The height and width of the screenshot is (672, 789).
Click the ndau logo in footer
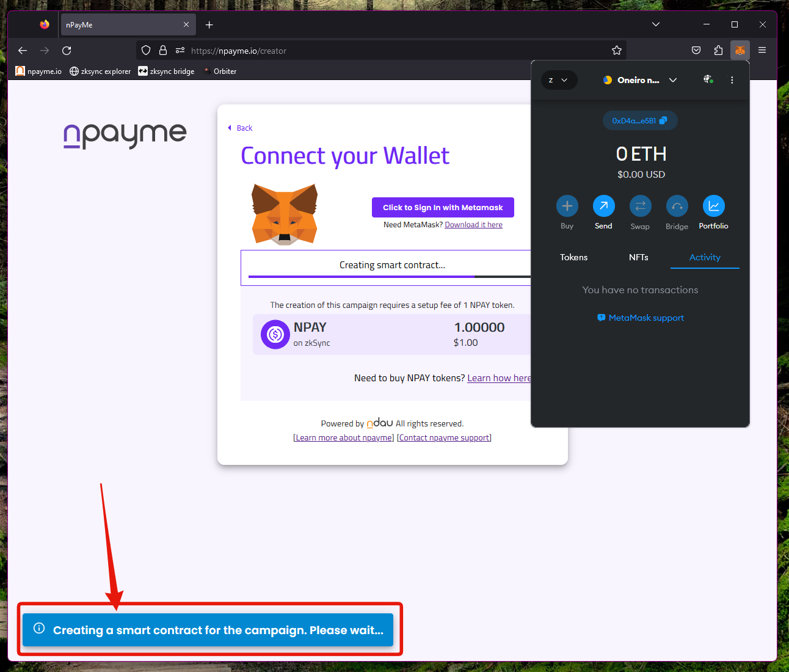380,423
